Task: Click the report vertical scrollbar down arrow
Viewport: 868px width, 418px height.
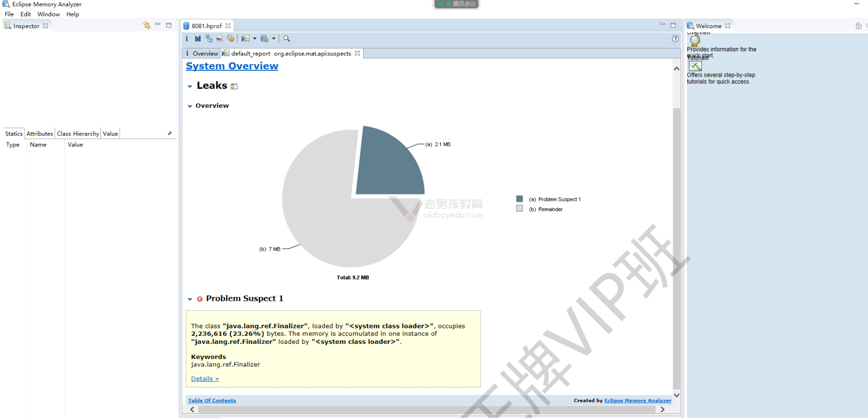Action: (x=676, y=395)
